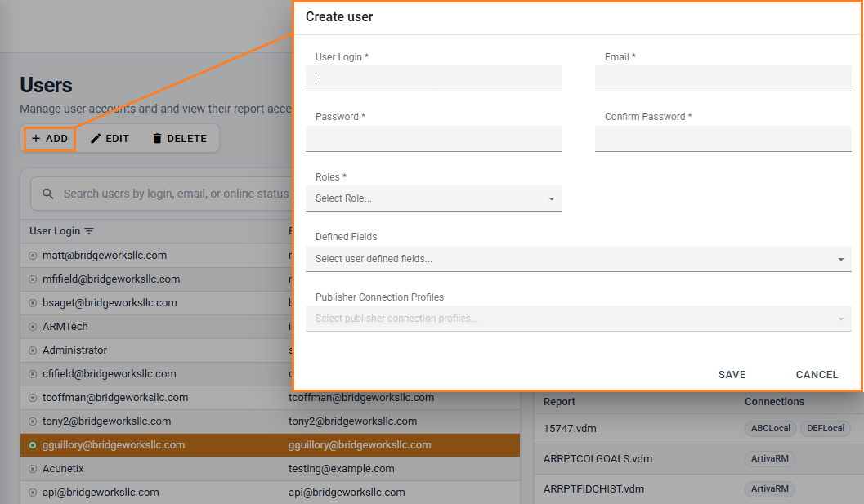Click the filter icon beside User Login header

(x=89, y=231)
